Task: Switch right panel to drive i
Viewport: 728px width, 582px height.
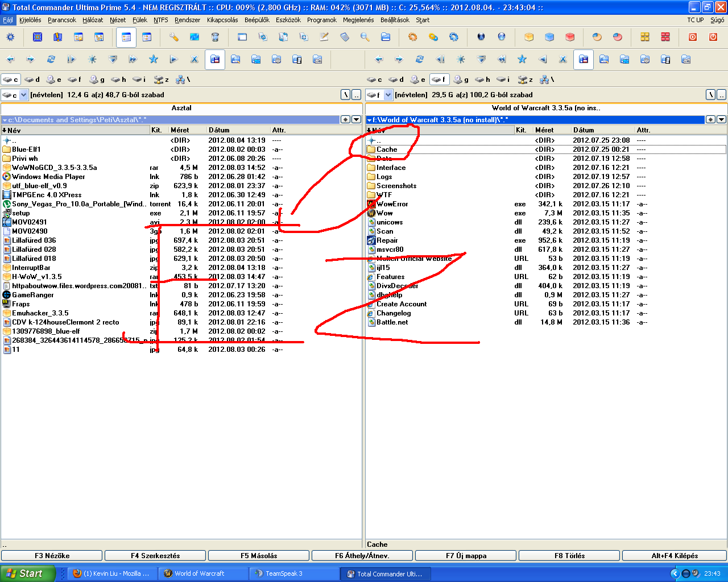Action: (x=503, y=80)
